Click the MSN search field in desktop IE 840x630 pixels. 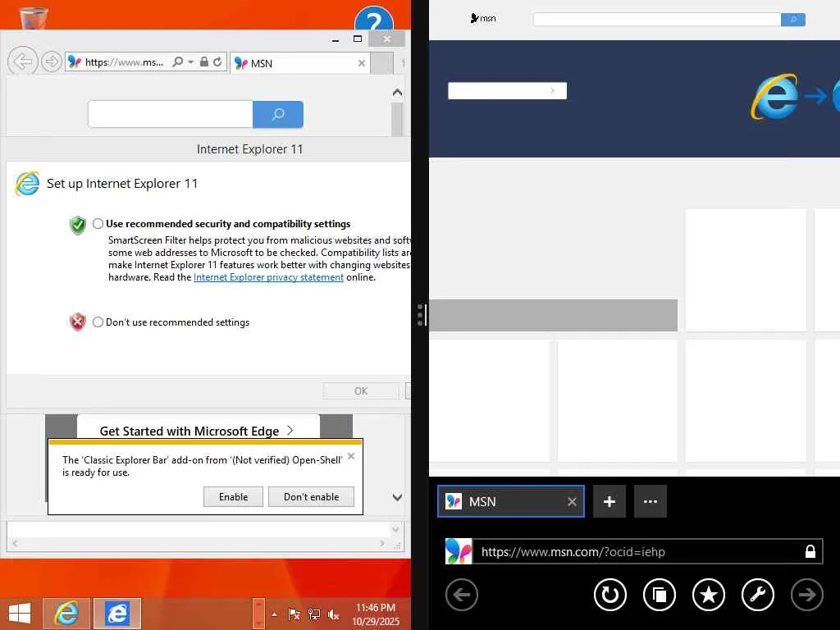171,114
